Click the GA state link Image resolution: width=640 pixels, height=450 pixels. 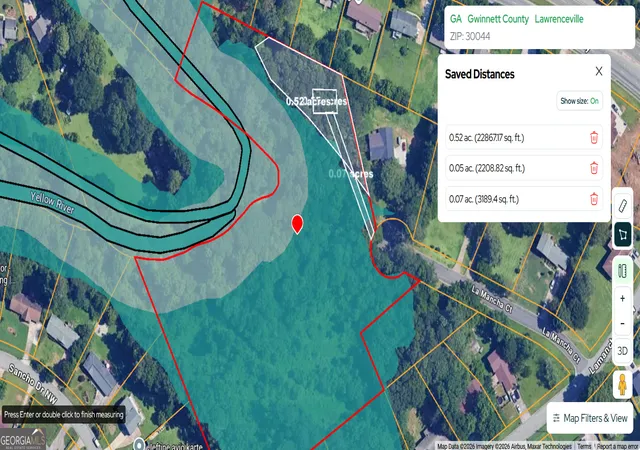[x=456, y=19]
